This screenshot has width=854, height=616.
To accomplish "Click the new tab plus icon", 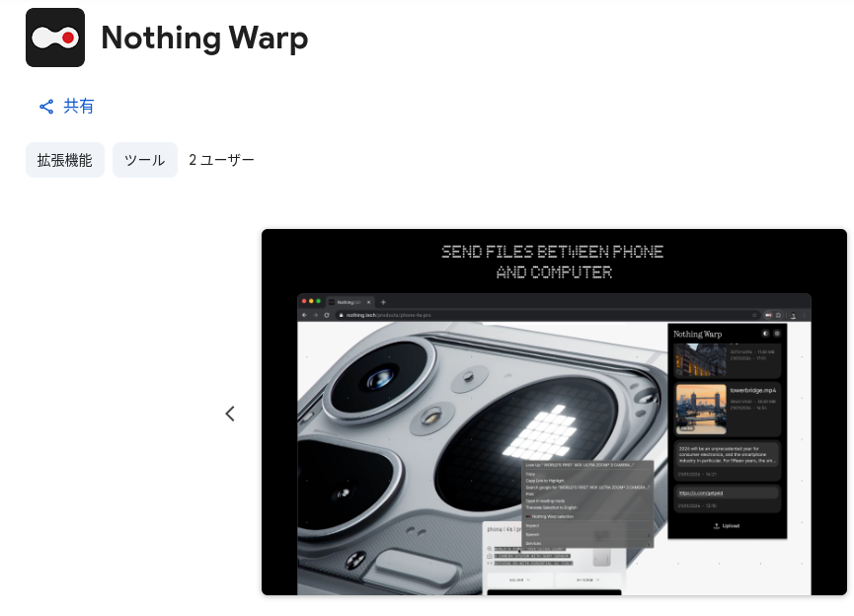I will click(383, 301).
